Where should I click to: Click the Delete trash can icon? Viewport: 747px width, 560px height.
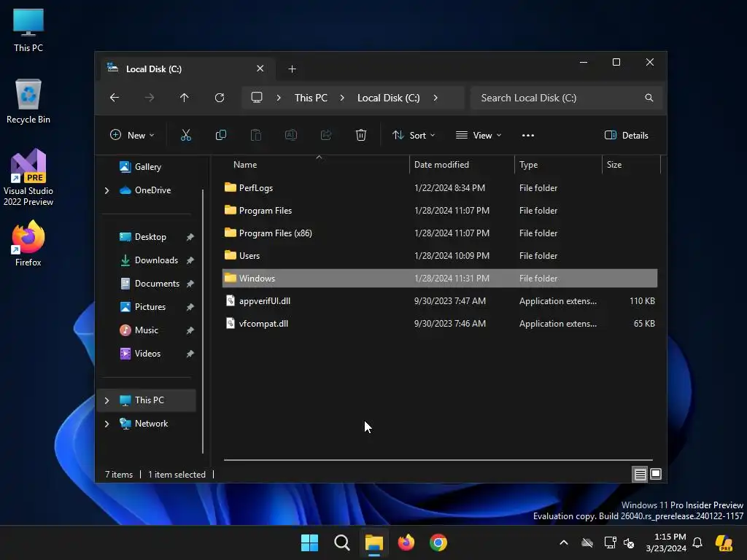[361, 135]
